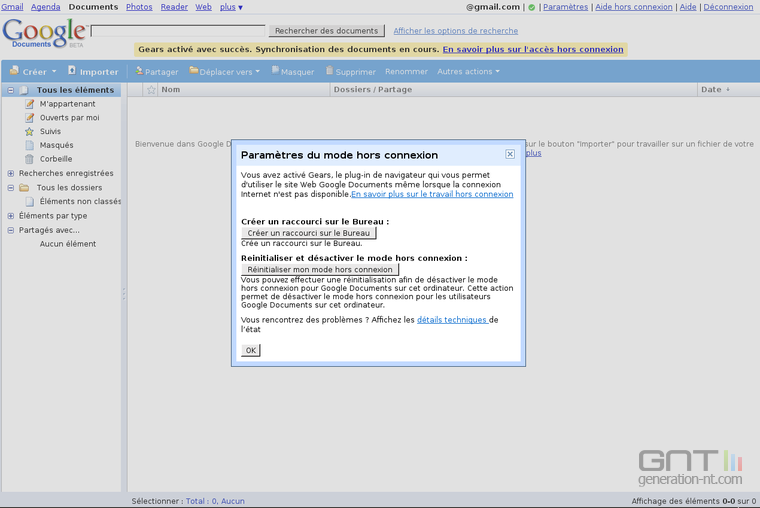This screenshot has width=760, height=508.
Task: Open Gmail from top navigation
Action: click(x=12, y=7)
